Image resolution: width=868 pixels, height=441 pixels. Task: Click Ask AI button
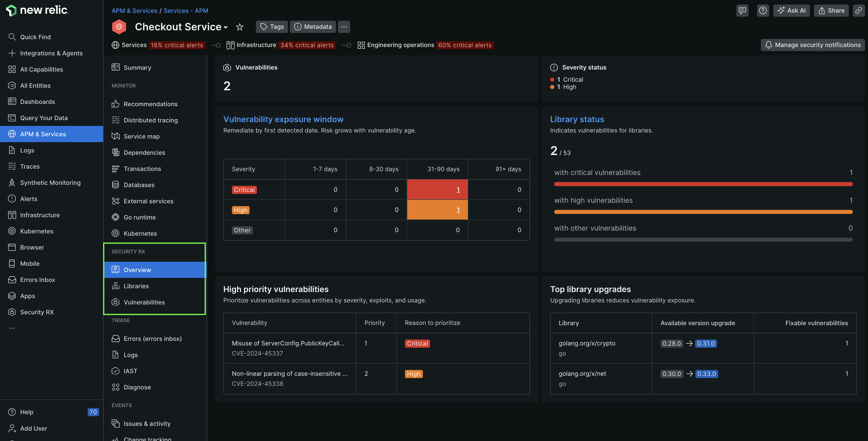[x=791, y=10]
